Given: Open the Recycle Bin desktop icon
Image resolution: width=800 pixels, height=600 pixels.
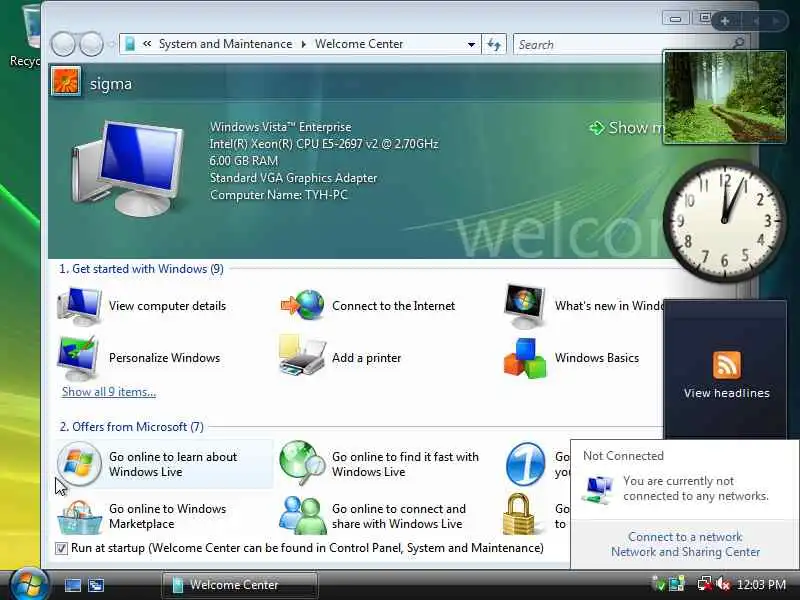Looking at the screenshot, I should (26, 36).
